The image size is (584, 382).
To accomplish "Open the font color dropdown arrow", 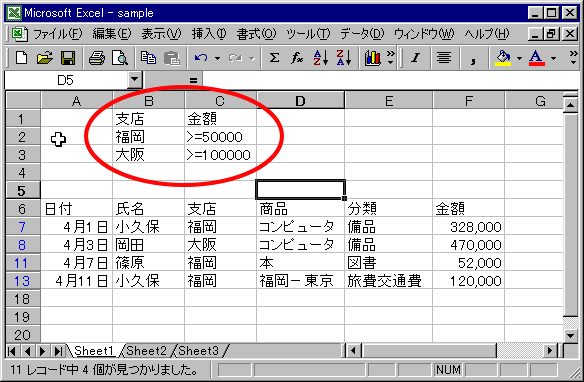I will 553,58.
